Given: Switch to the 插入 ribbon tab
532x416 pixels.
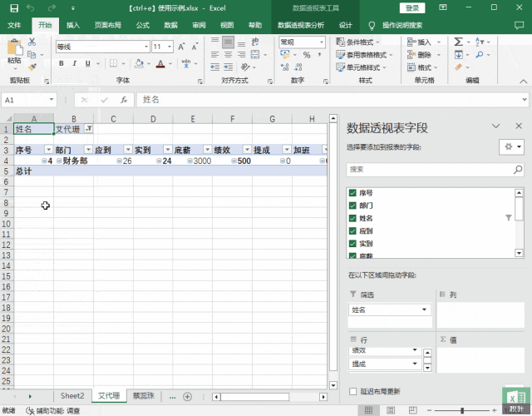Looking at the screenshot, I should [73, 25].
